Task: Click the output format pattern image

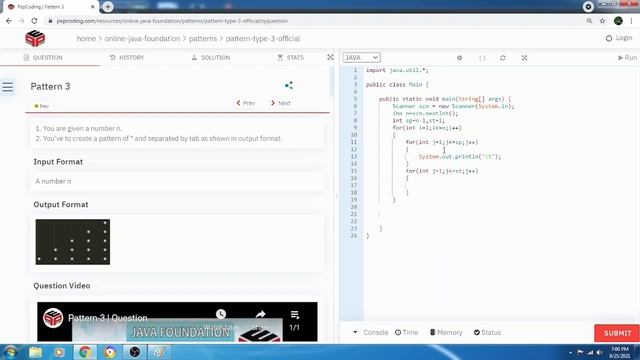Action: [x=73, y=242]
